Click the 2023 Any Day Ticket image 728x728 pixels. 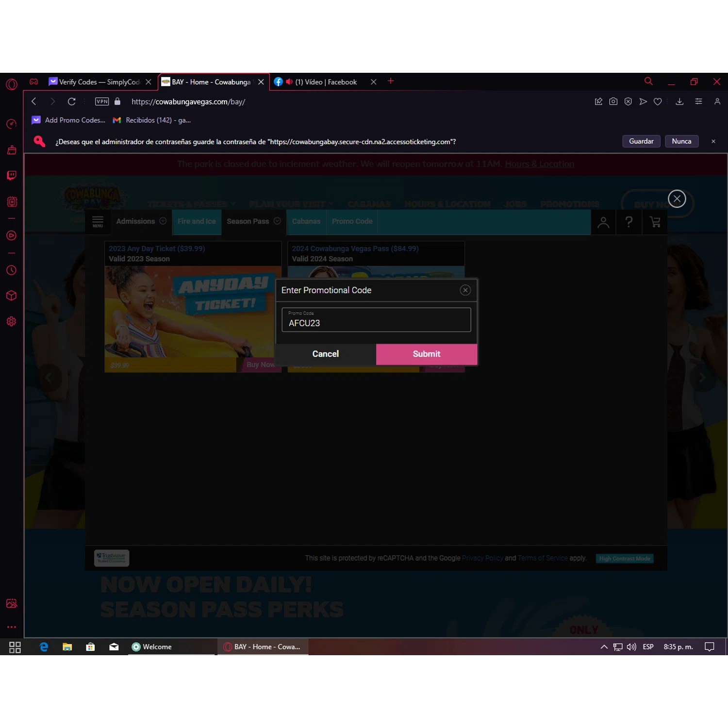pos(193,312)
